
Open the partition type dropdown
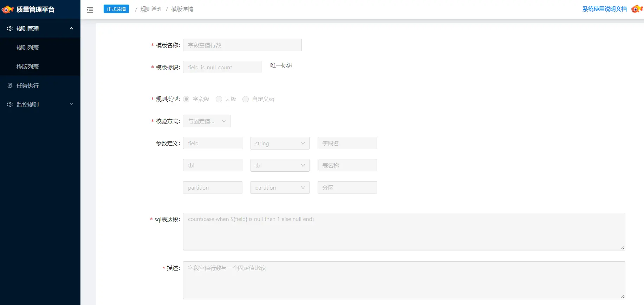[x=280, y=188]
